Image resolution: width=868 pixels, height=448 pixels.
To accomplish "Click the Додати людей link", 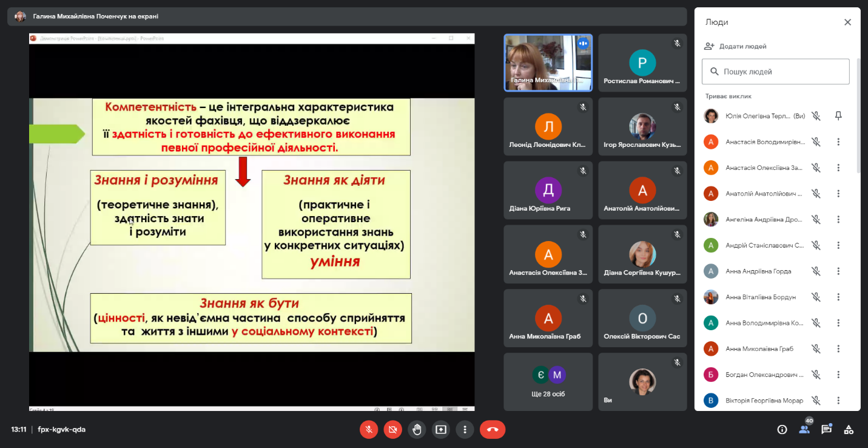I will click(x=742, y=46).
